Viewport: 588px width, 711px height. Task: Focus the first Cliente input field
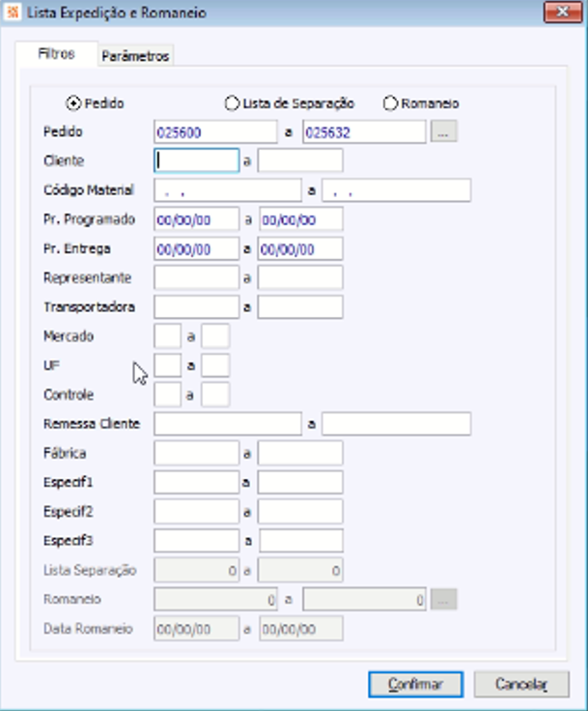(196, 160)
